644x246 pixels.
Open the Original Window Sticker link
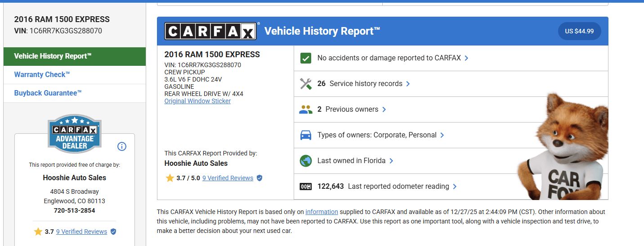click(x=197, y=101)
